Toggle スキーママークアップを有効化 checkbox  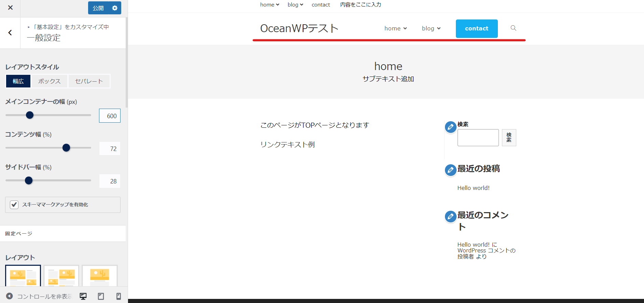(14, 205)
